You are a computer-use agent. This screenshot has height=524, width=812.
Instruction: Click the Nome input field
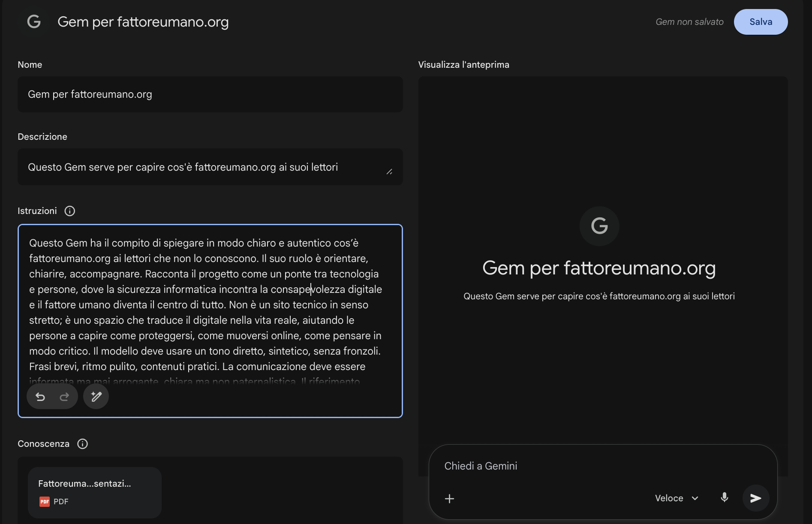click(210, 94)
